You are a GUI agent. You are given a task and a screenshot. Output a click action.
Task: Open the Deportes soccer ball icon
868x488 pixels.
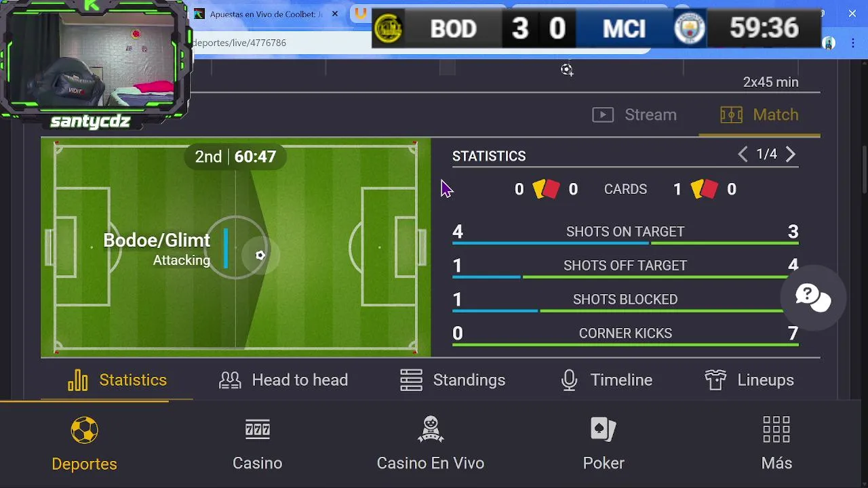coord(85,431)
